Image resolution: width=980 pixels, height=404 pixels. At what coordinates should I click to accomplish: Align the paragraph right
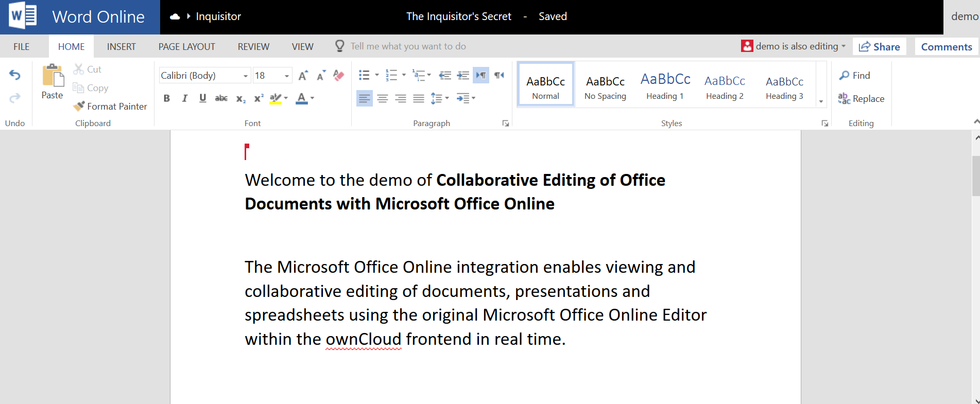click(x=400, y=98)
